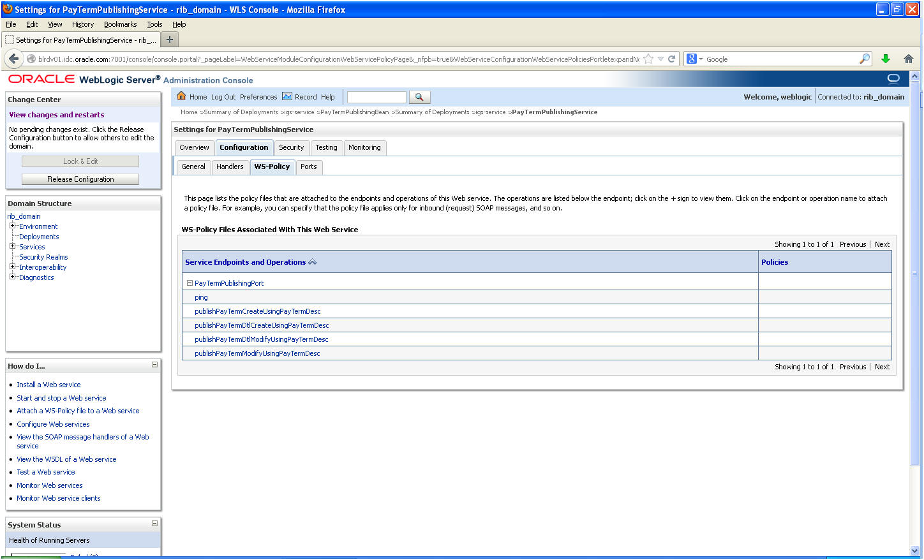Open the ping operation link
924x560 pixels.
pyautogui.click(x=201, y=297)
